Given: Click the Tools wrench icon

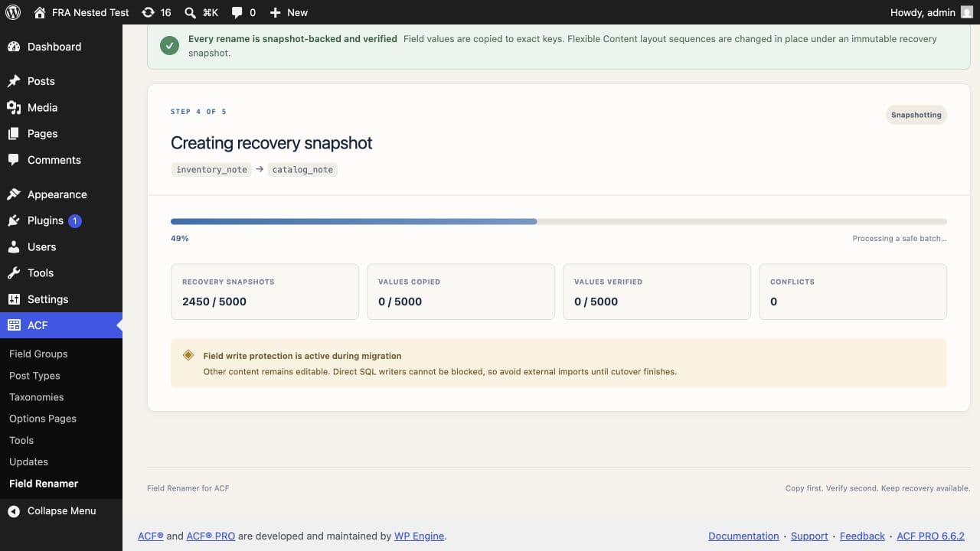Looking at the screenshot, I should [x=14, y=273].
